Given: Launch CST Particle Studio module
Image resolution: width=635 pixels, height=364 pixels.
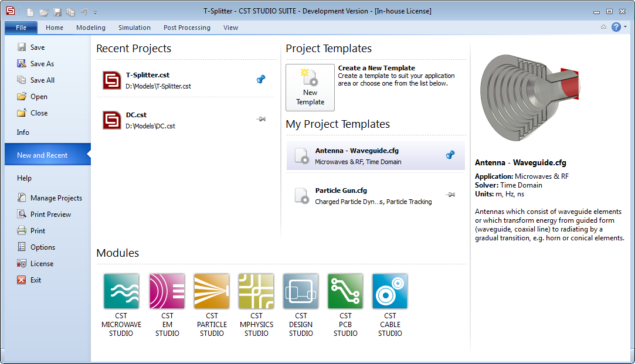Looking at the screenshot, I should click(x=212, y=305).
